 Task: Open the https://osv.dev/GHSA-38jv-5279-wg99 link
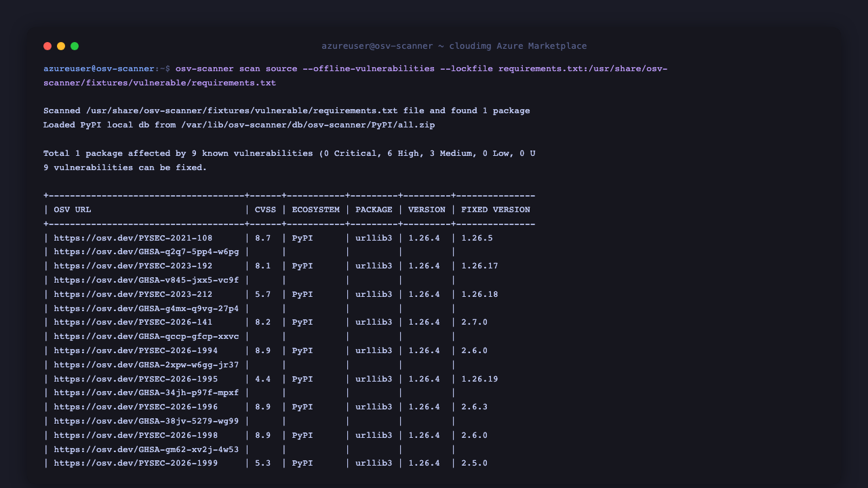tap(146, 421)
